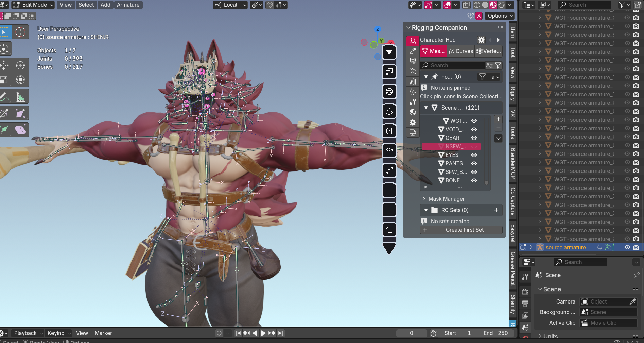Image resolution: width=644 pixels, height=343 pixels.
Task: Open the Edit Mode dropdown
Action: pyautogui.click(x=33, y=5)
